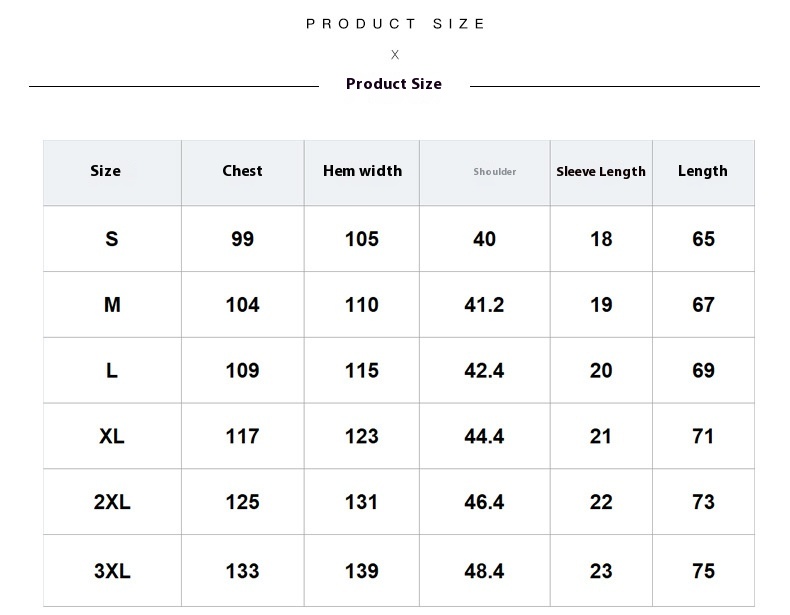Screen dimensions: 790x615
Task: Click the small X below the Product Size title
Action: 395,55
